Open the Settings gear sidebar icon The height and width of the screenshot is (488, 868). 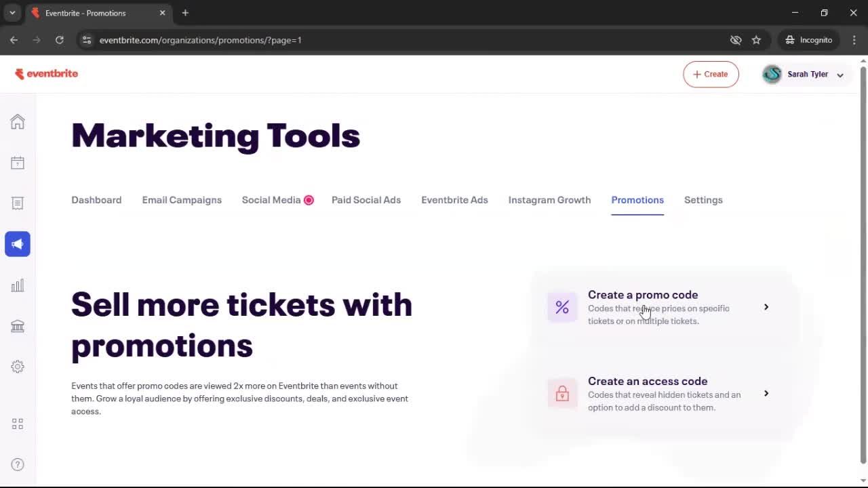pyautogui.click(x=18, y=367)
